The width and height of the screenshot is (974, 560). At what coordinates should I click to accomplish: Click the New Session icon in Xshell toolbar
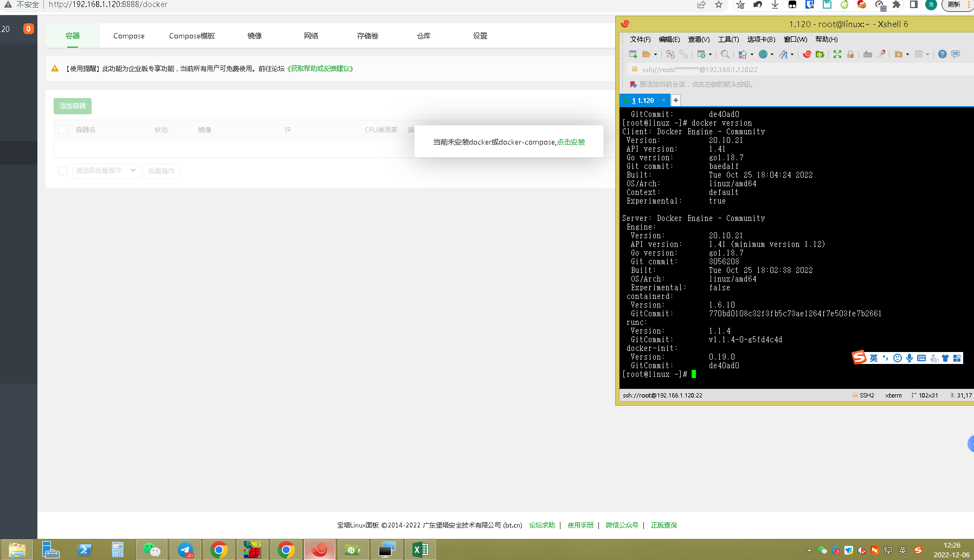tap(633, 54)
